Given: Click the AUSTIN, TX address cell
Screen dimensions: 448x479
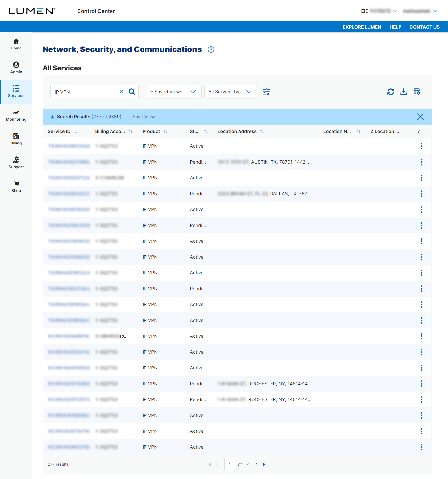Looking at the screenshot, I should [265, 162].
